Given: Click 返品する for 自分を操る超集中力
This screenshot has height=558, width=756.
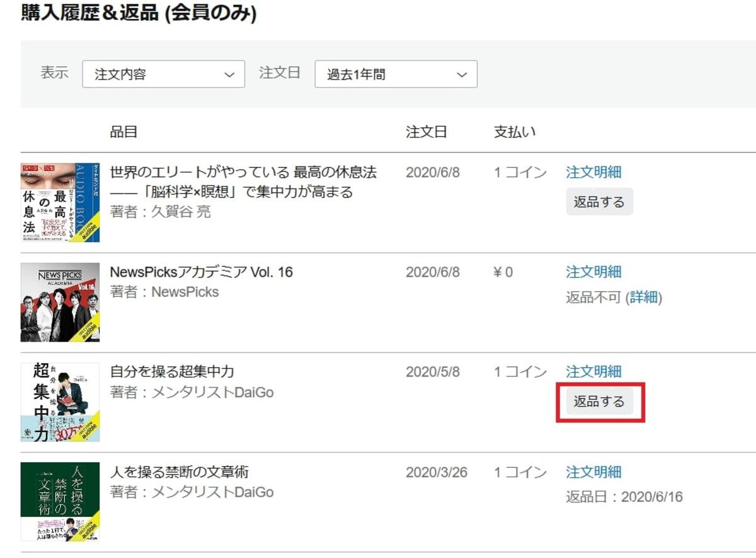Looking at the screenshot, I should (x=599, y=402).
